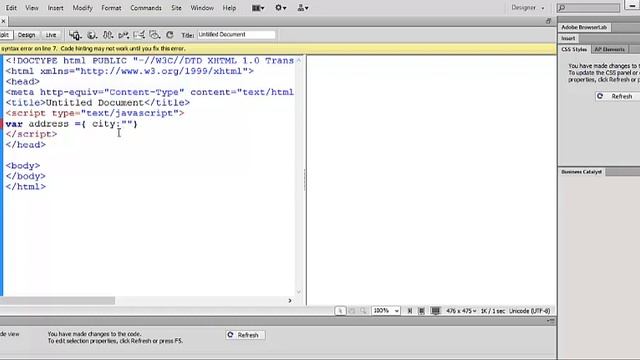Click the help search field
Screen dimensions: 640x360
[589, 8]
